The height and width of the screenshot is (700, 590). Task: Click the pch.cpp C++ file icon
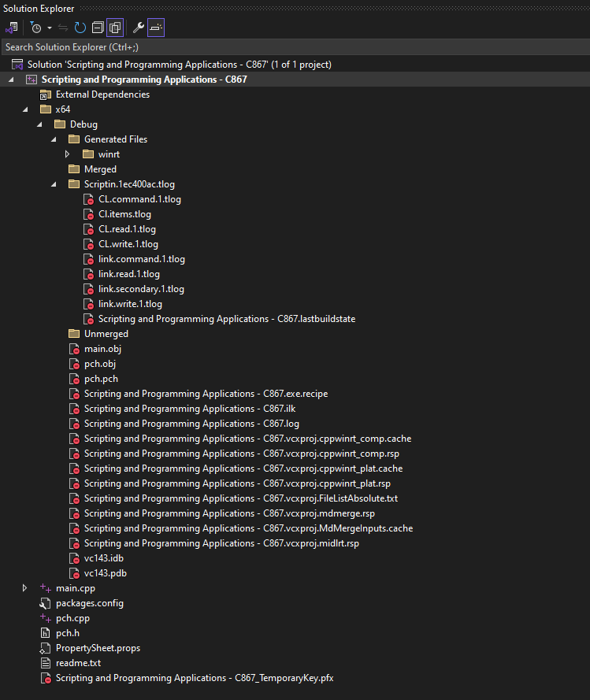click(x=46, y=618)
